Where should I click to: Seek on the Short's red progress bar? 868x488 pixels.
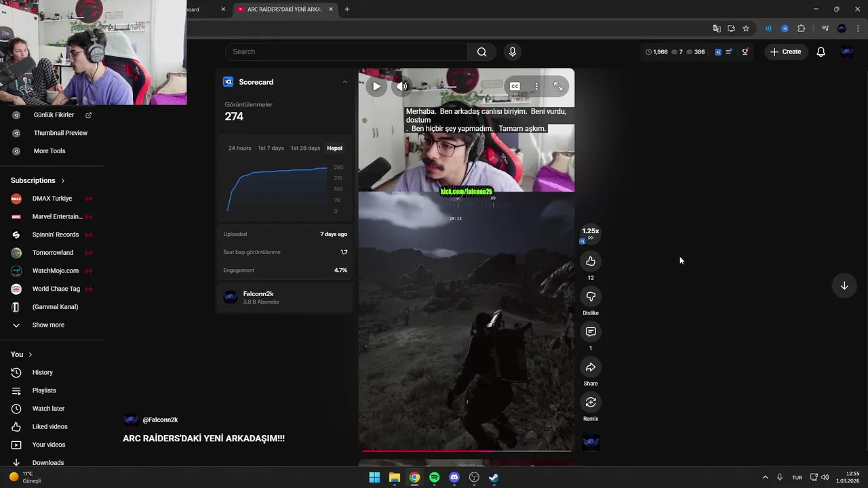tap(467, 450)
